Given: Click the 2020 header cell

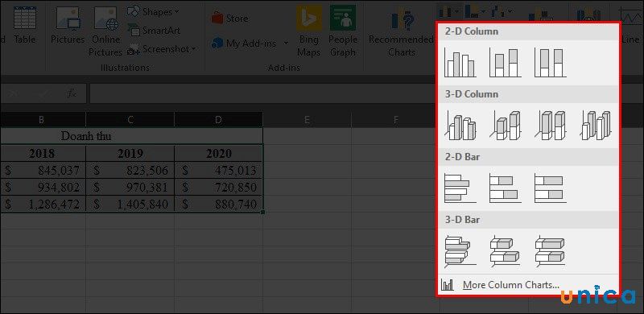Looking at the screenshot, I should coord(218,153).
